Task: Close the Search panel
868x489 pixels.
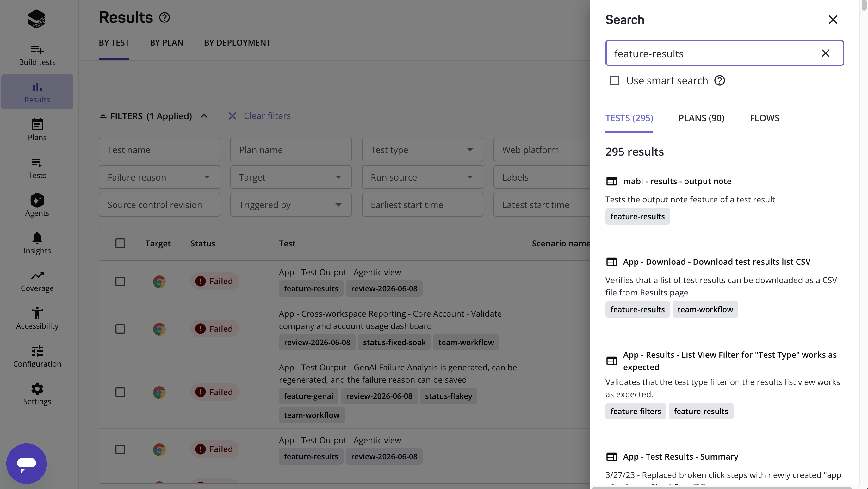Action: [833, 20]
